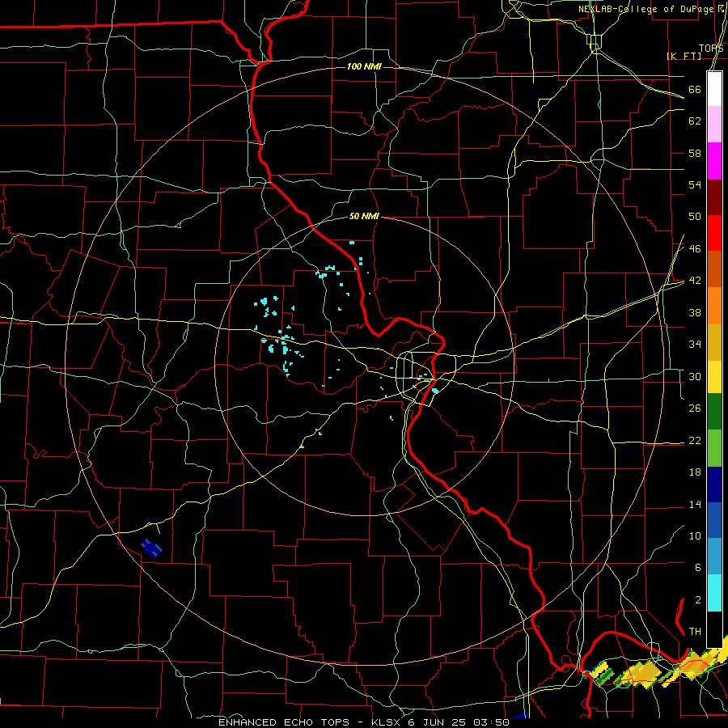This screenshot has width=728, height=728.
Task: Click the NEXLAB-College of DuPage label
Action: tap(645, 9)
